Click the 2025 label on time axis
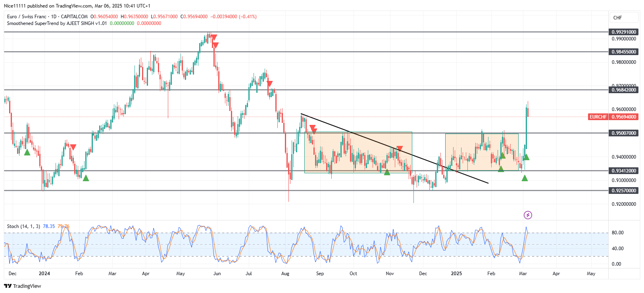 pyautogui.click(x=456, y=274)
